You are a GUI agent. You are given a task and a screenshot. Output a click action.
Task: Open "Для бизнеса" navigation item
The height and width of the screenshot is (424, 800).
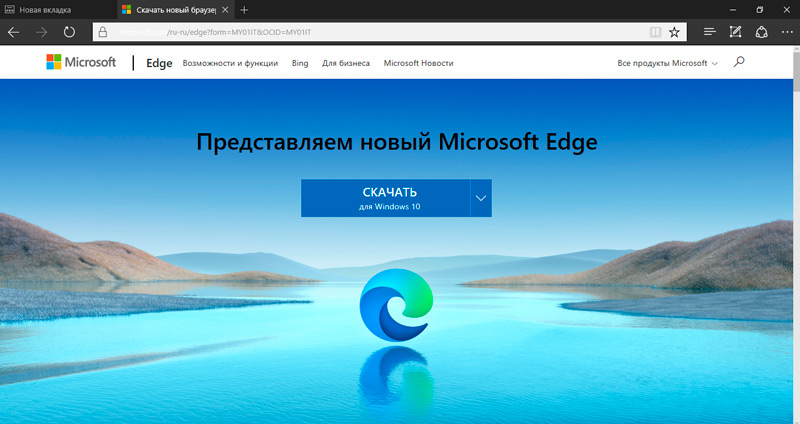pos(346,63)
